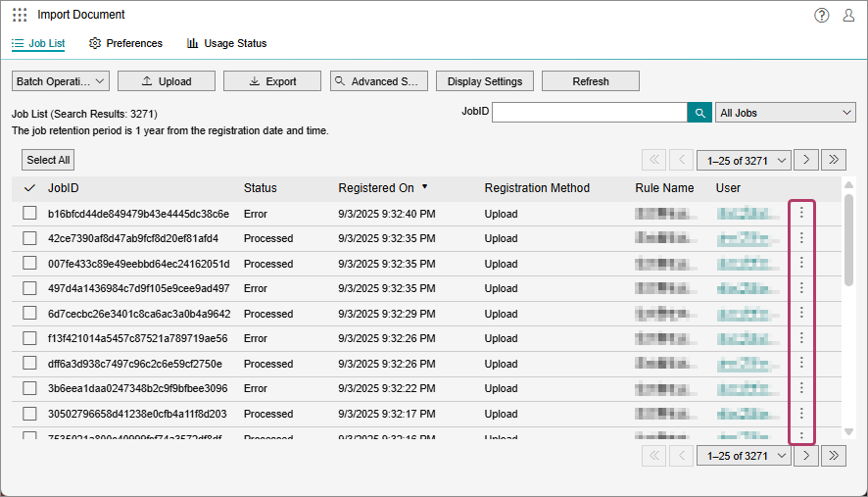Check the box for job b16bfcd44de849479b43e4445dc38c6e
868x497 pixels.
pos(30,214)
